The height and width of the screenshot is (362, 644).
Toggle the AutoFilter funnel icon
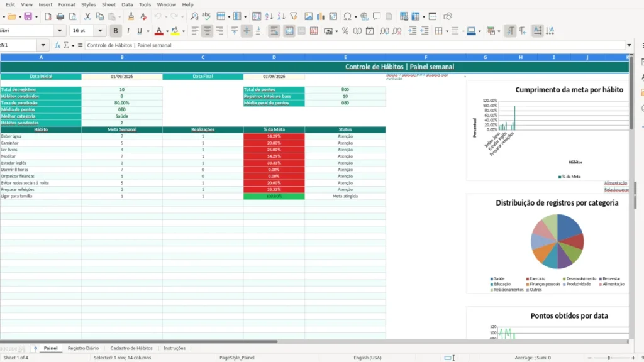pyautogui.click(x=294, y=16)
